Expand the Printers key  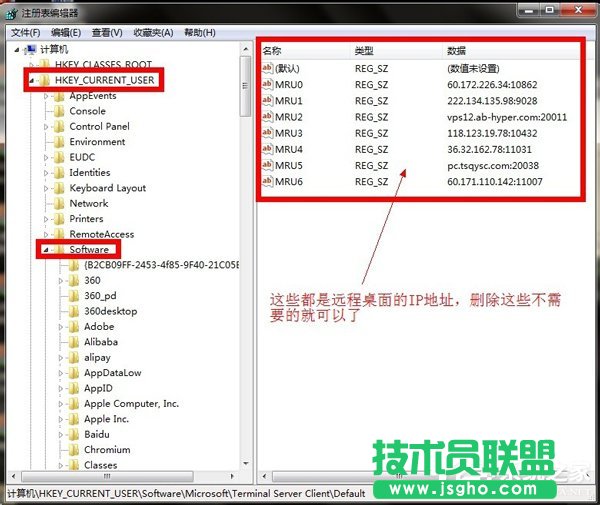[46, 219]
